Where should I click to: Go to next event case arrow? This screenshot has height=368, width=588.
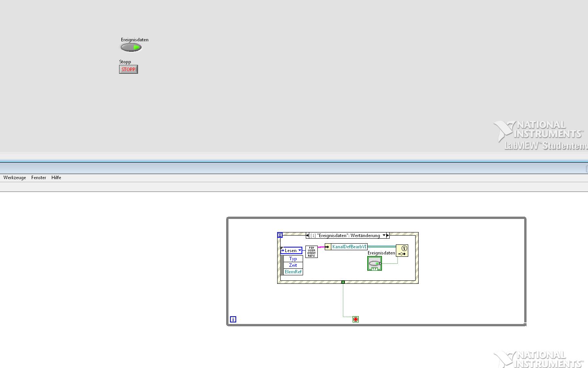click(x=388, y=236)
